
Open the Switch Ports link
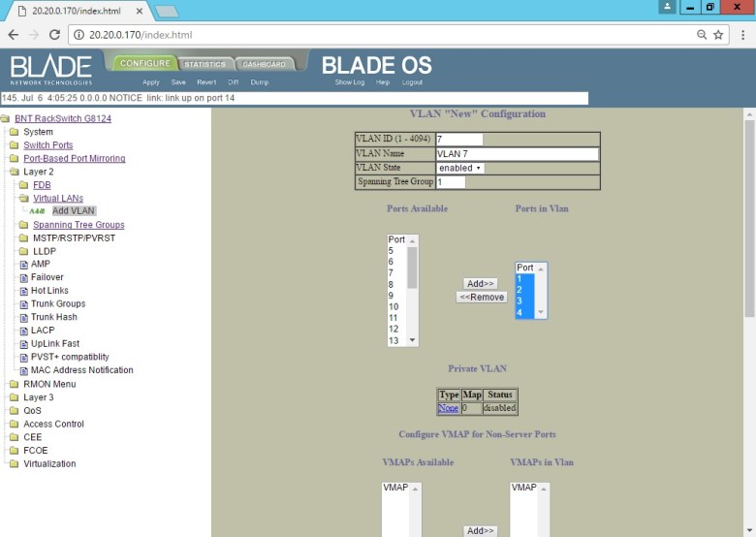click(48, 145)
